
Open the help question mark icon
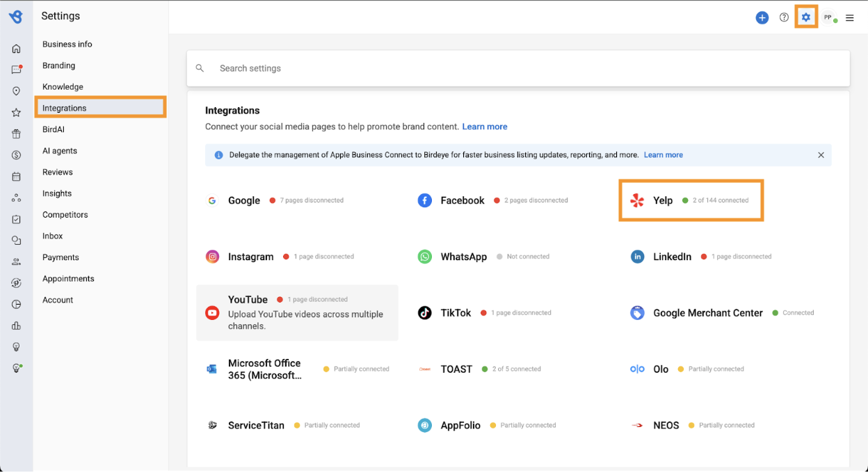point(784,18)
